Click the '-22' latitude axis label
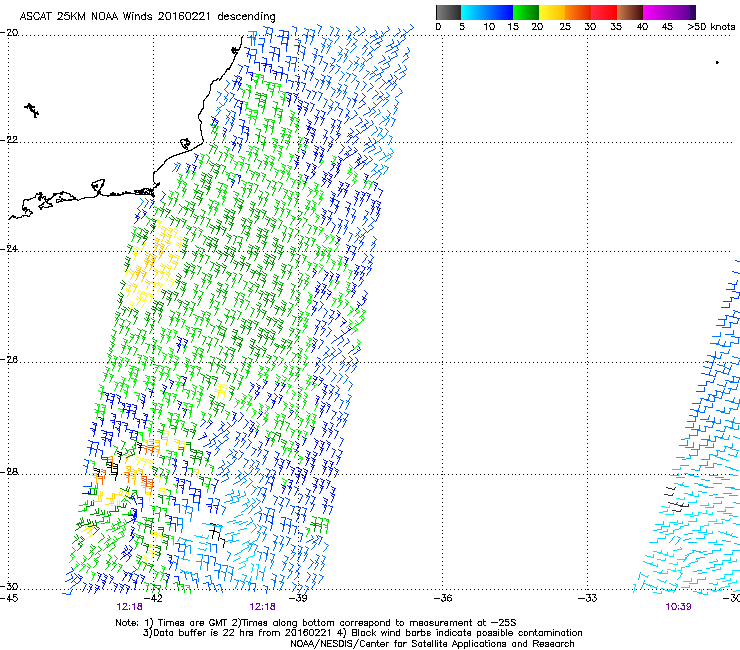This screenshot has height=650, width=740. [x=9, y=140]
